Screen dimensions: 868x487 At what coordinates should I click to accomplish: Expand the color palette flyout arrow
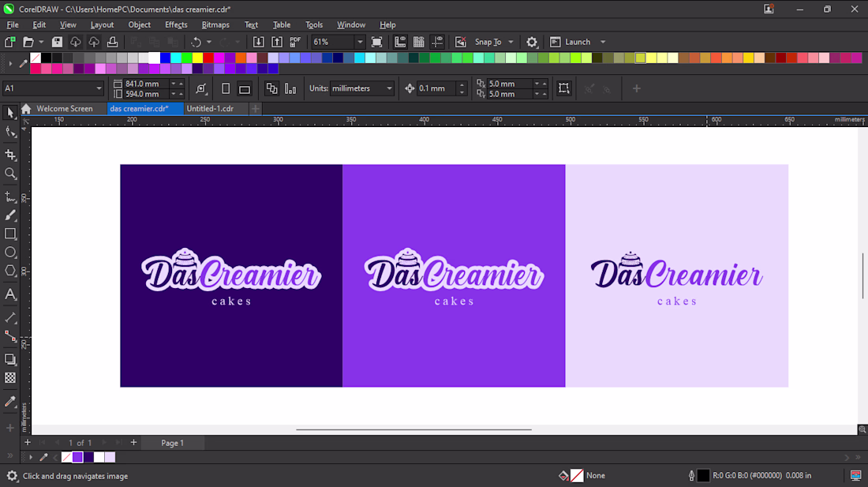click(10, 64)
